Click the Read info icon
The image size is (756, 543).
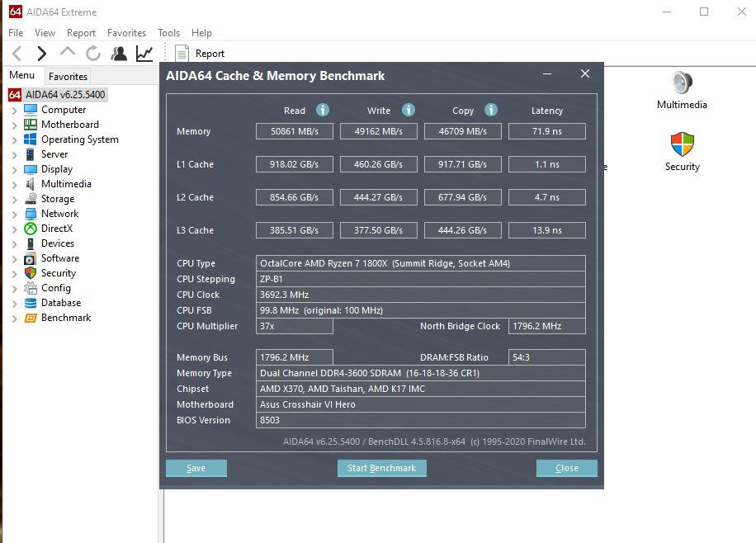323,110
